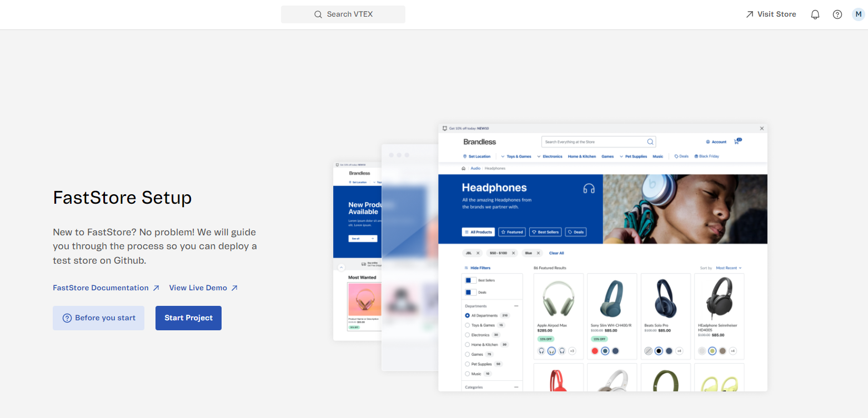Click the Start Project button
The height and width of the screenshot is (418, 868).
click(x=188, y=318)
